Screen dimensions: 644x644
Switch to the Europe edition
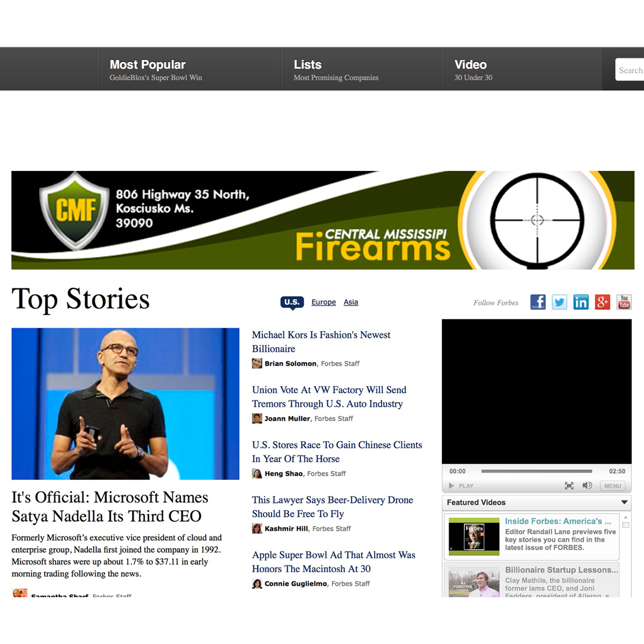point(324,302)
